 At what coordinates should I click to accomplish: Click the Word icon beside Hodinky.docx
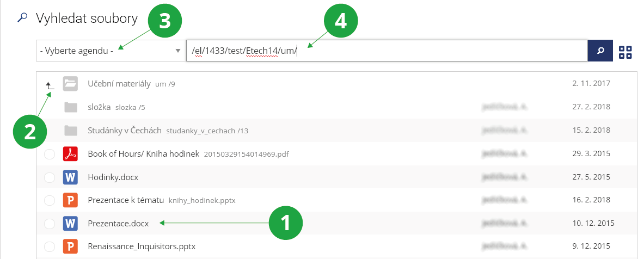point(70,177)
